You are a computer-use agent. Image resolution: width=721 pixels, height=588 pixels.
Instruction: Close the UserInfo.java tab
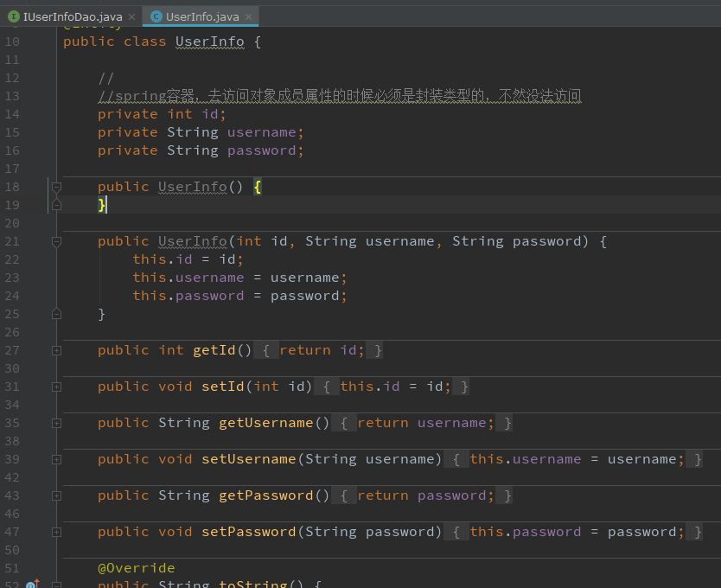click(x=249, y=17)
